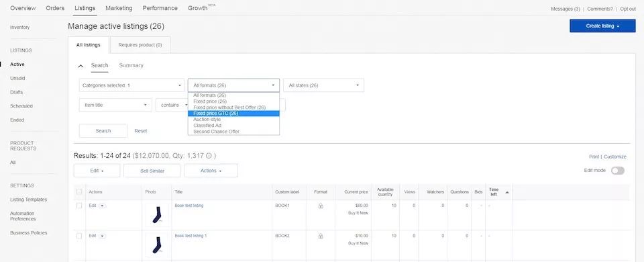Expand the All states (26) dropdown
644x262 pixels.
pos(323,85)
